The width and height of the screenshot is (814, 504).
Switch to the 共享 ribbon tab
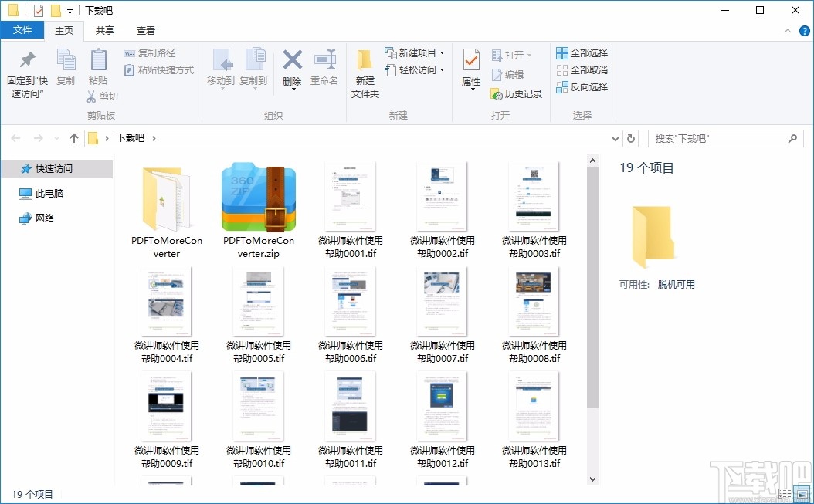tap(104, 30)
